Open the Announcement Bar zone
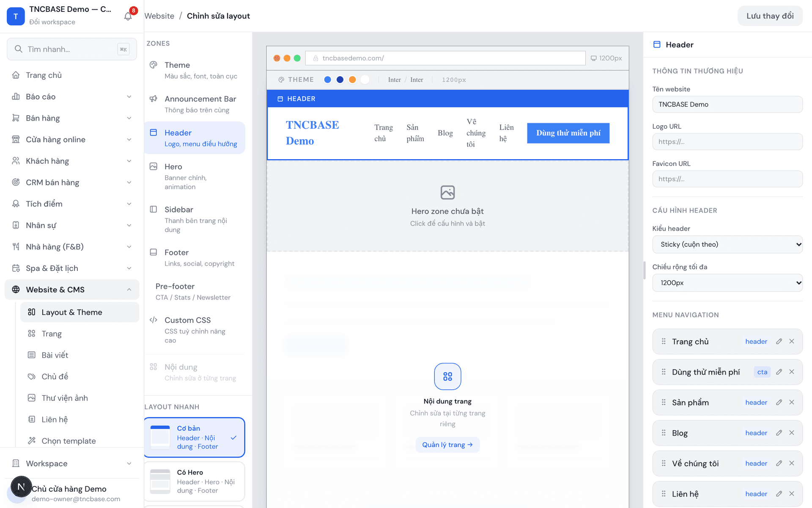812x508 pixels. (x=195, y=104)
